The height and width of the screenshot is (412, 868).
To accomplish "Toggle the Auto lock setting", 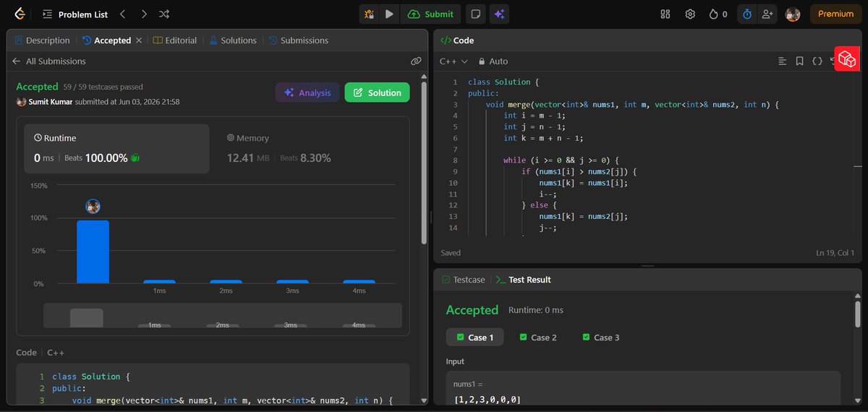I will (492, 61).
